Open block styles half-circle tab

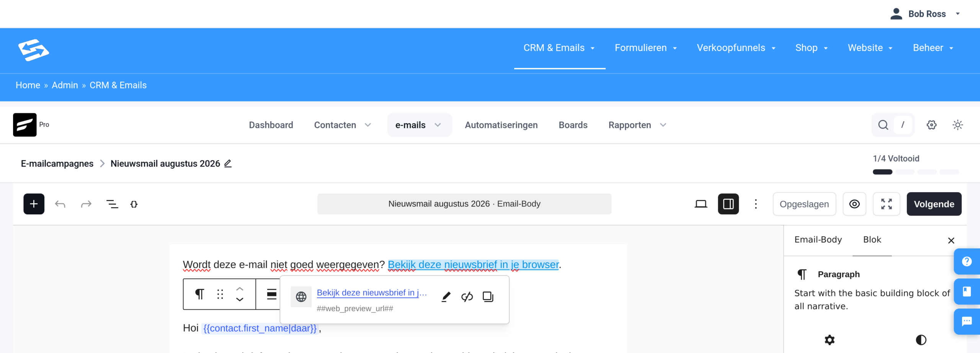pyautogui.click(x=921, y=340)
